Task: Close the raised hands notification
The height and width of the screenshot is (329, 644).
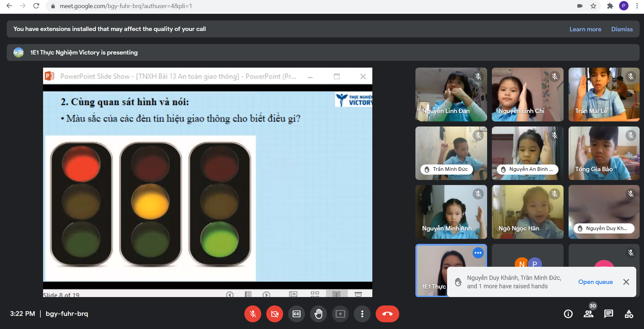Action: 626,282
